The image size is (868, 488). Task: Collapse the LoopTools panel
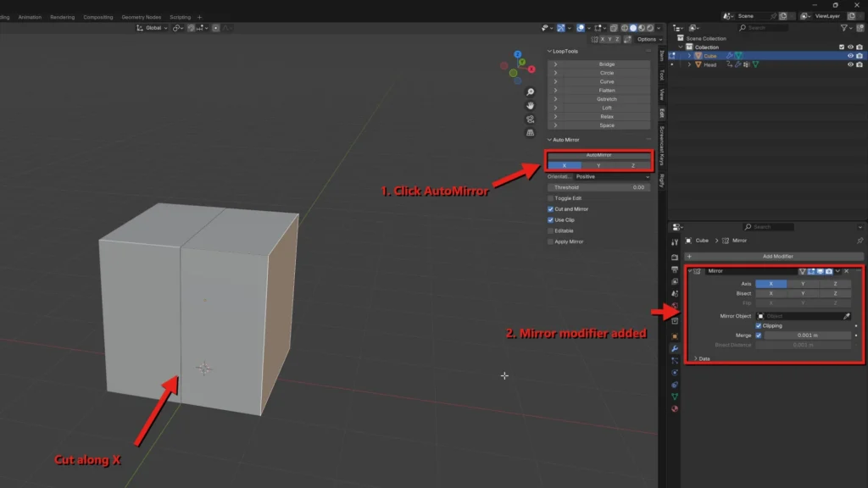point(549,52)
